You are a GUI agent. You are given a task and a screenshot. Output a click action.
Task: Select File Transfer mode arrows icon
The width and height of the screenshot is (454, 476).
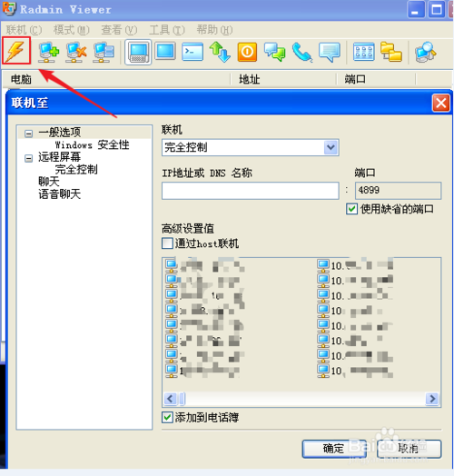pos(220,52)
